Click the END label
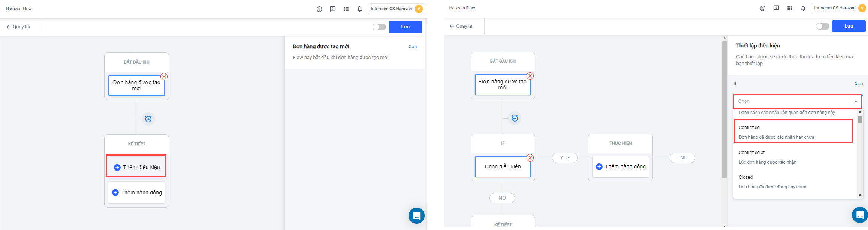868x230 pixels. pos(682,158)
